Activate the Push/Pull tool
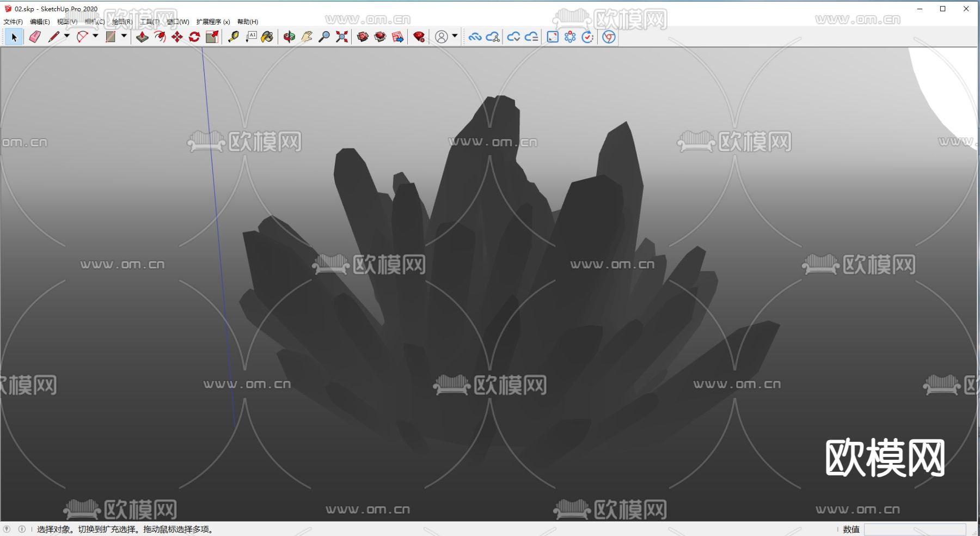 point(142,37)
